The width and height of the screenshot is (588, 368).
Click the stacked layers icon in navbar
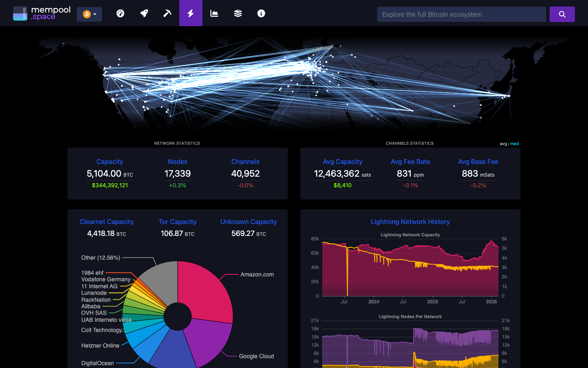tap(238, 13)
